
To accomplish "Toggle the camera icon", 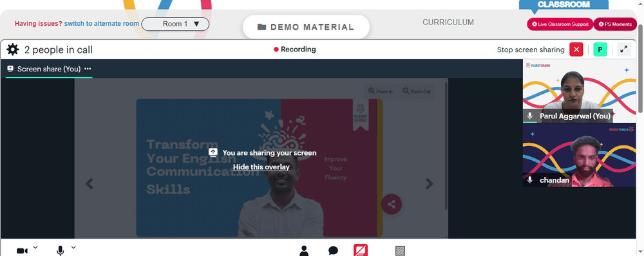I will [22, 251].
